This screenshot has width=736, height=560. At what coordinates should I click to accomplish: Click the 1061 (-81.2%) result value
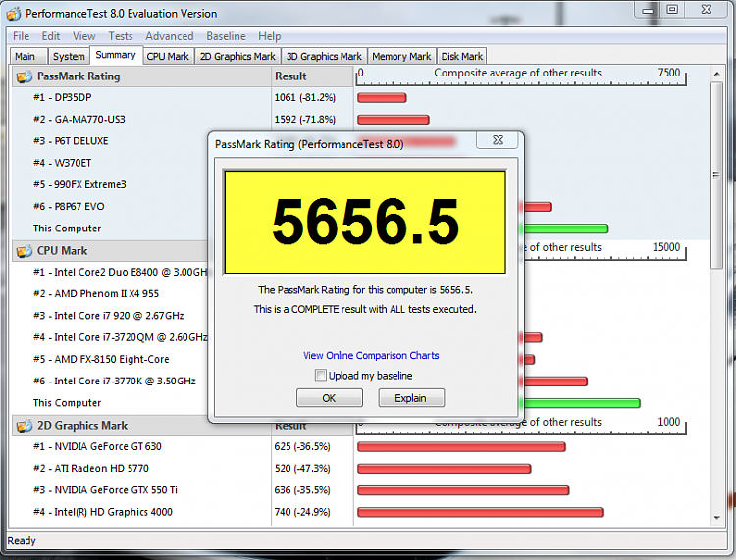304,97
